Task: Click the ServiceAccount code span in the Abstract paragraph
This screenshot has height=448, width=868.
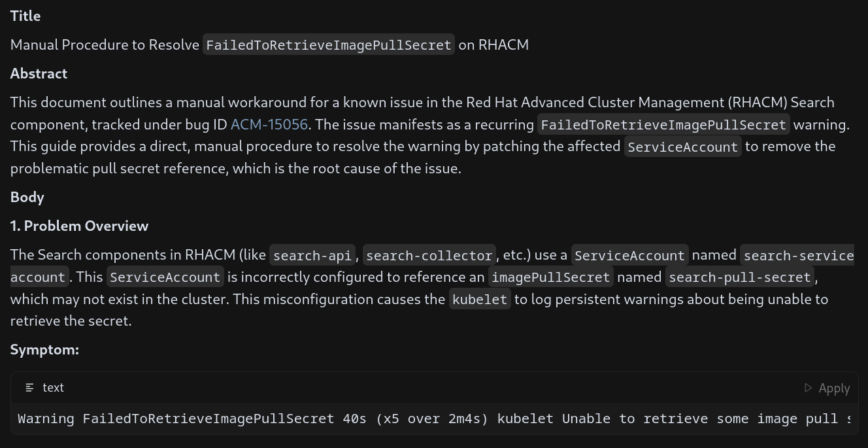Action: [x=682, y=147]
